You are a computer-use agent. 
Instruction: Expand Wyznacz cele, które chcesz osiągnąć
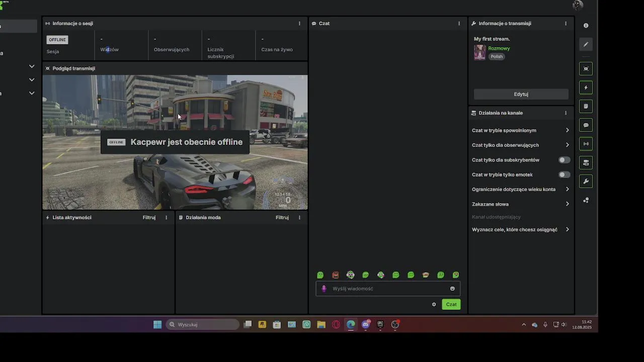pos(521,229)
